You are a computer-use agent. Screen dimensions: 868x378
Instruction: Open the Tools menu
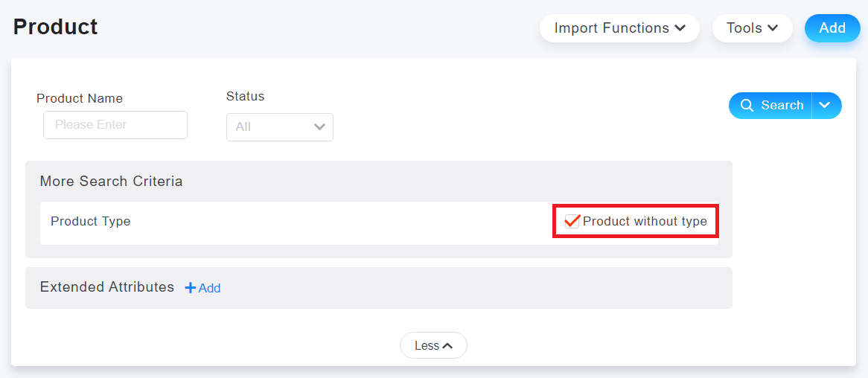point(753,28)
